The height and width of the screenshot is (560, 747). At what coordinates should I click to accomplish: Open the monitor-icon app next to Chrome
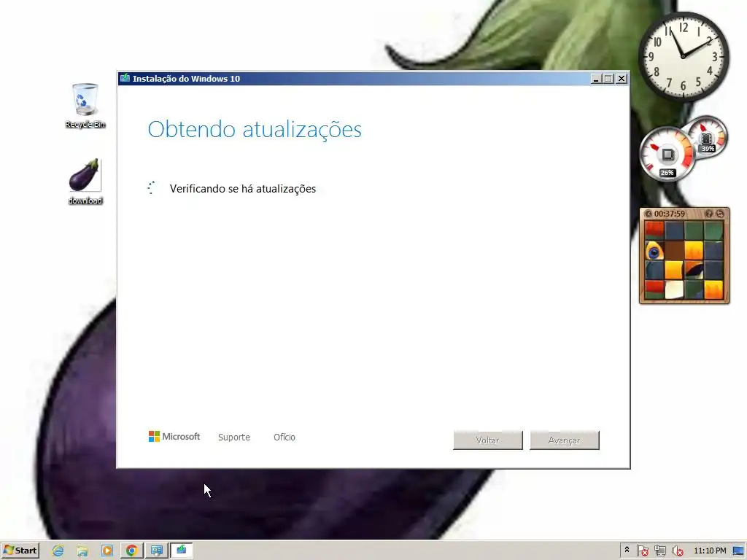point(157,551)
